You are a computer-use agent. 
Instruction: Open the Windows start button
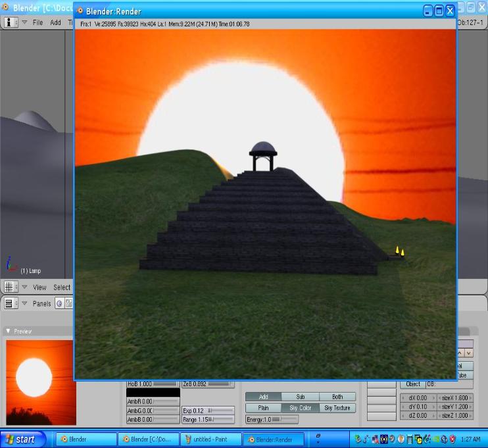pos(23,439)
